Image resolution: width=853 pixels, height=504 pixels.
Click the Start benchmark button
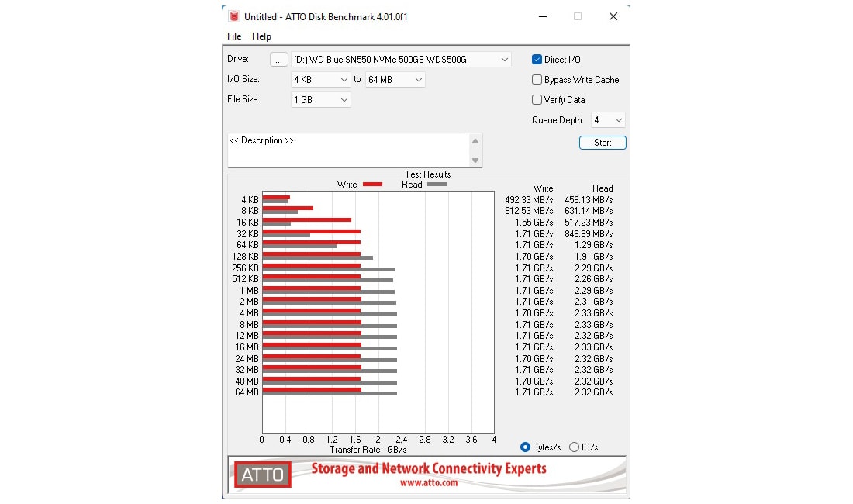coord(603,143)
